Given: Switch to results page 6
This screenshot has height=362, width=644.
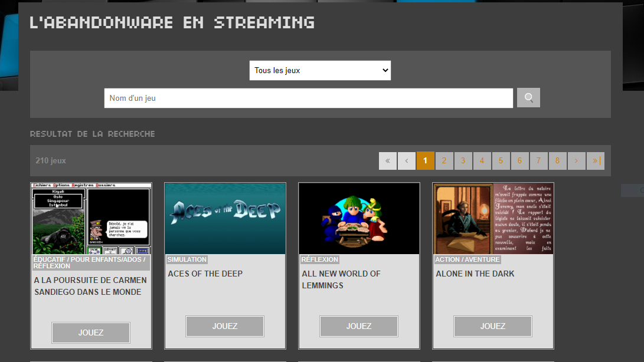Looking at the screenshot, I should (519, 160).
